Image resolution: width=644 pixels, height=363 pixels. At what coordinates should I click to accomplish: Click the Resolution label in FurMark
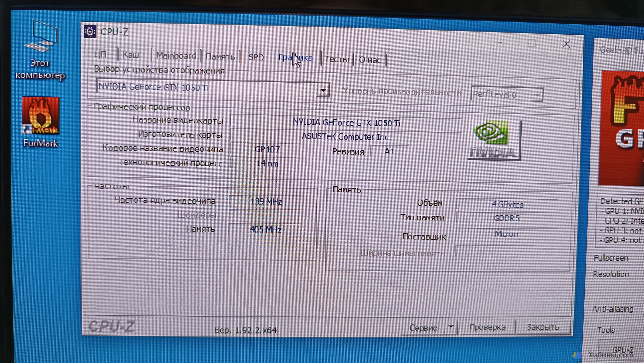[x=611, y=274]
